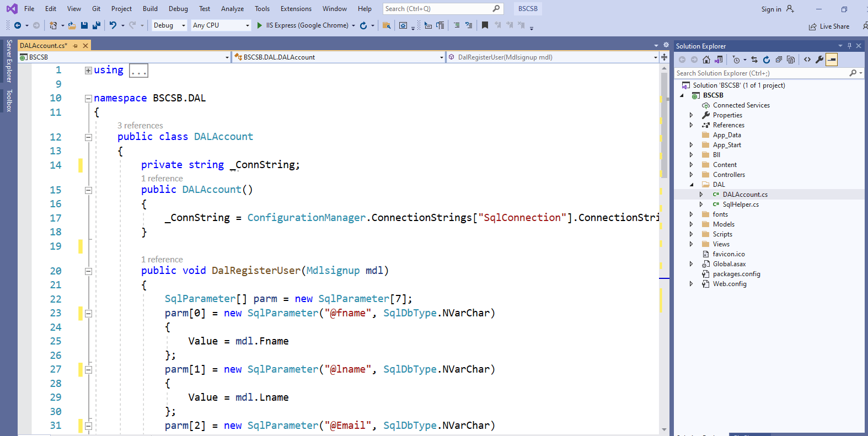Toggle Show All Files in Solution Explorer
Image resolution: width=868 pixels, height=436 pixels.
click(x=791, y=60)
